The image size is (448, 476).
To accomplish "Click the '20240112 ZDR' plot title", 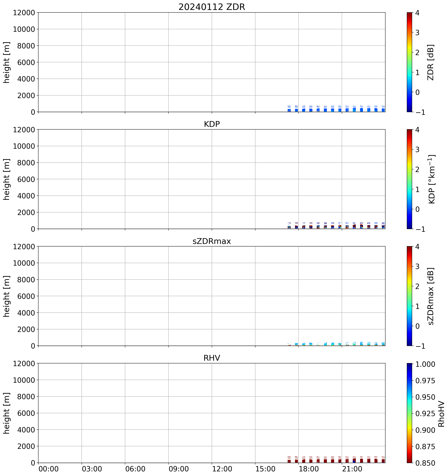I will [212, 7].
